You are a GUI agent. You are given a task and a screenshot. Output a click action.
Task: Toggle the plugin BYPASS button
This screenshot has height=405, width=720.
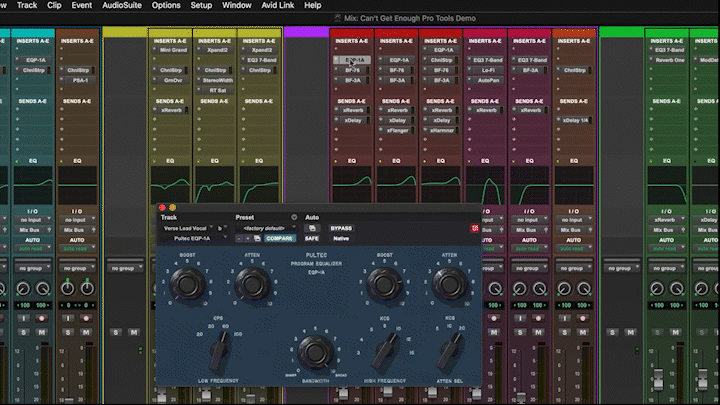tap(341, 228)
